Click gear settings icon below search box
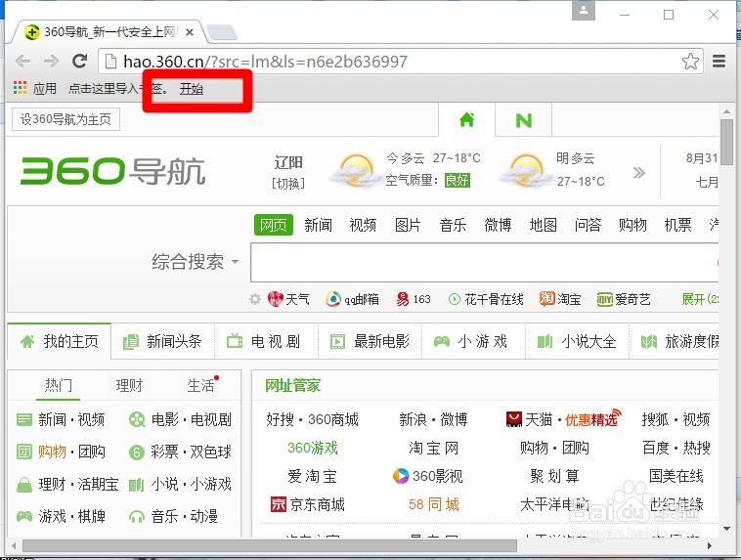This screenshot has width=741, height=560. (x=255, y=299)
